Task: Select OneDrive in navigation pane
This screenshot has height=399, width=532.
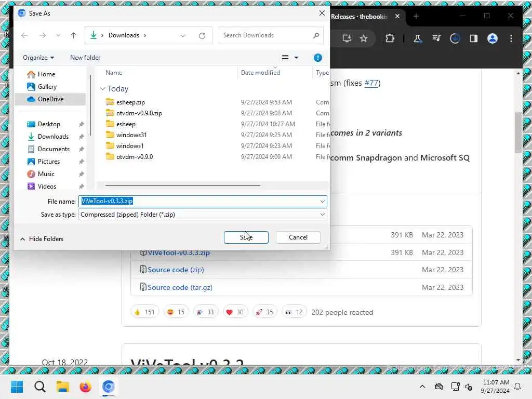Action: (x=50, y=99)
